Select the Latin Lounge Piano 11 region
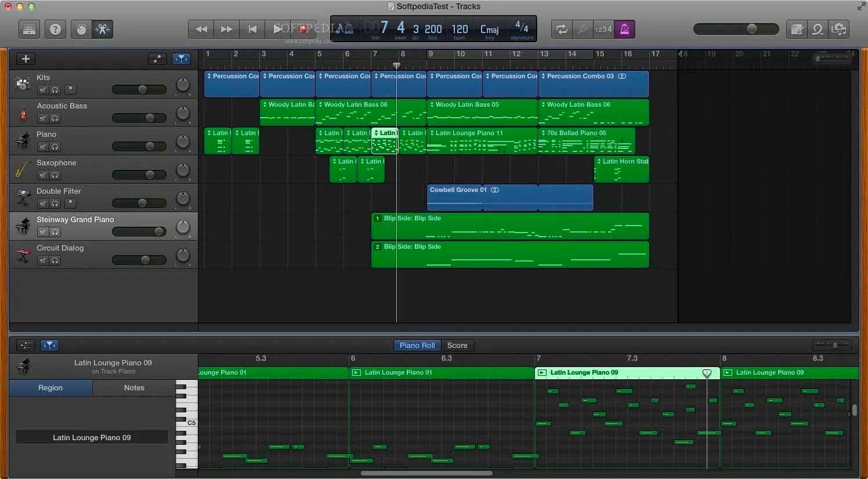 click(482, 141)
